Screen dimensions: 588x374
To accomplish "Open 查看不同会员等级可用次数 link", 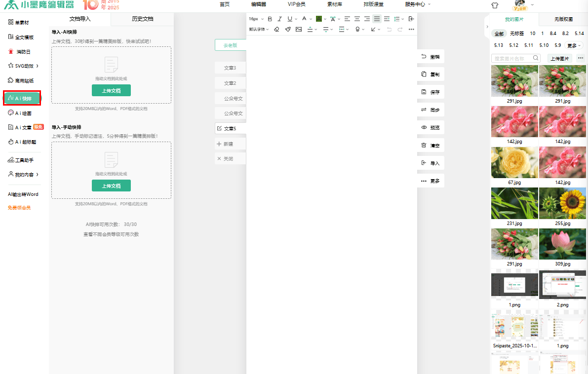I will coord(111,234).
